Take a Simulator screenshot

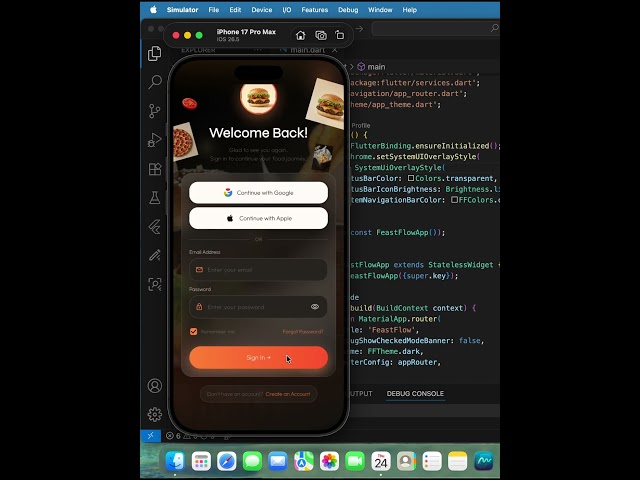pos(321,36)
